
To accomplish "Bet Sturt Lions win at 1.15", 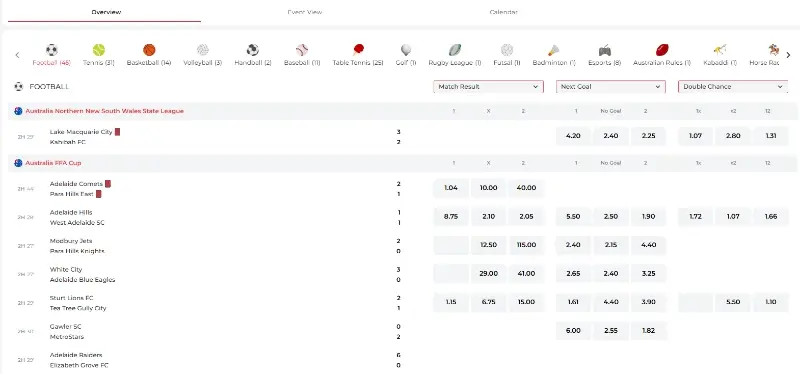I will click(x=451, y=302).
